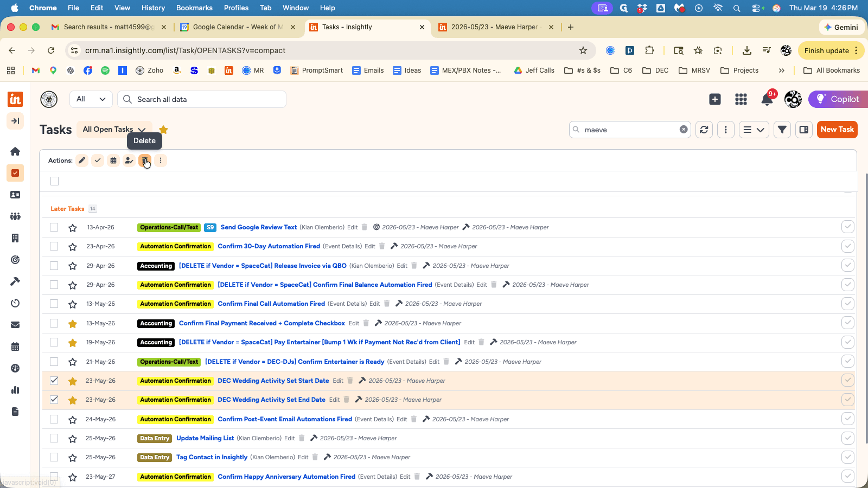Click the Chrome address bar URL

coord(185,50)
